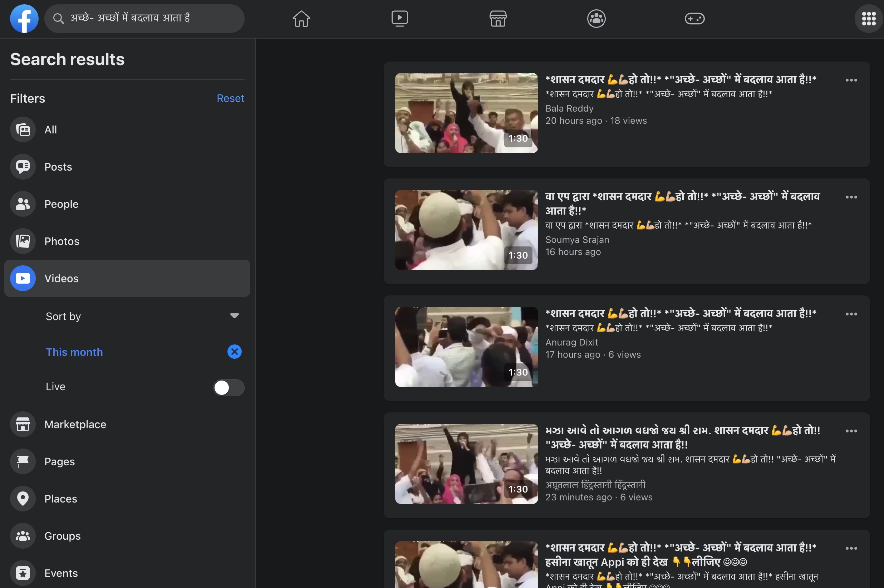The image size is (884, 588).
Task: Clear the This month filter
Action: pyautogui.click(x=235, y=352)
